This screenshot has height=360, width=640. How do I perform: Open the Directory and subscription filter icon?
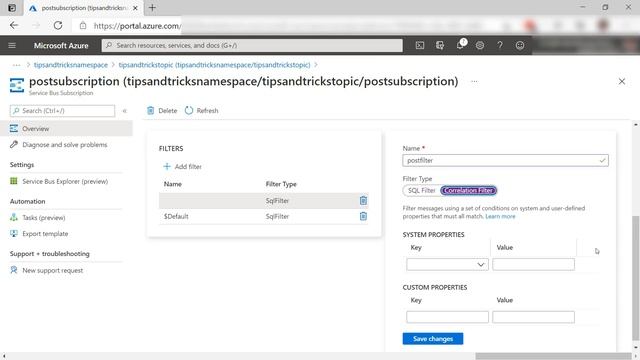(440, 45)
